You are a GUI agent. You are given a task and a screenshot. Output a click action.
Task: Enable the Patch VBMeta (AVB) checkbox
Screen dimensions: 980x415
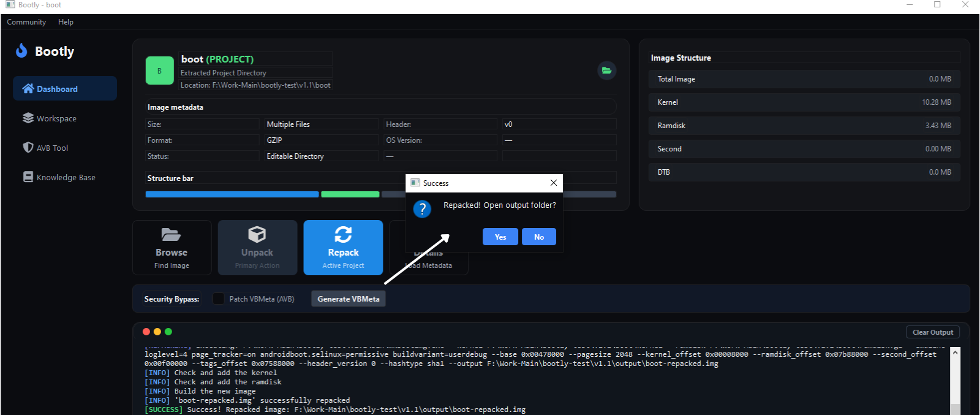coord(219,299)
